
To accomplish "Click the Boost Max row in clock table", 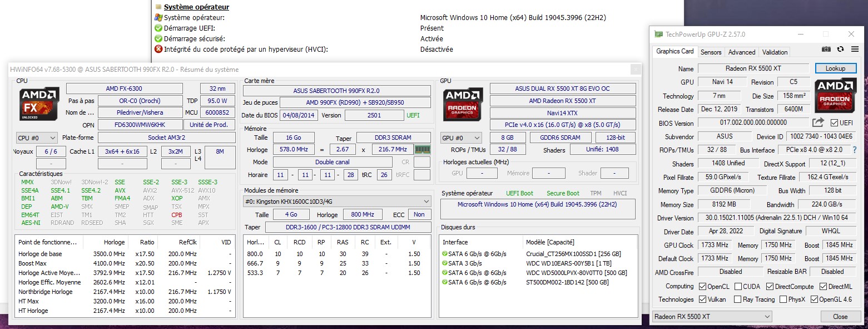I will tap(125, 263).
